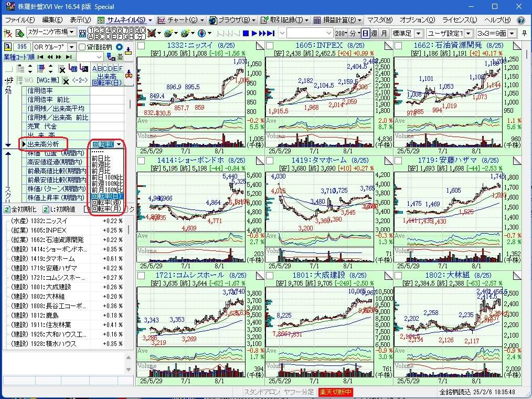
Task: Open the オプション(O) menu
Action: pyautogui.click(x=417, y=20)
